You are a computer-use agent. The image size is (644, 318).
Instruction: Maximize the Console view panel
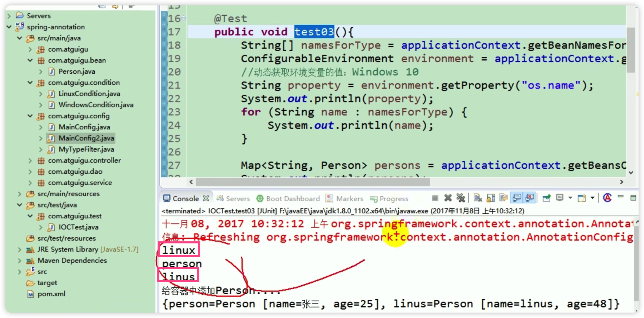[633, 198]
